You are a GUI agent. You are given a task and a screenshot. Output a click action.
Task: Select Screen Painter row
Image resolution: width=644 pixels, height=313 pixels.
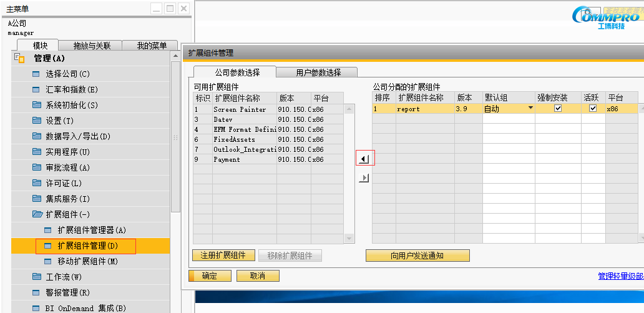point(268,109)
